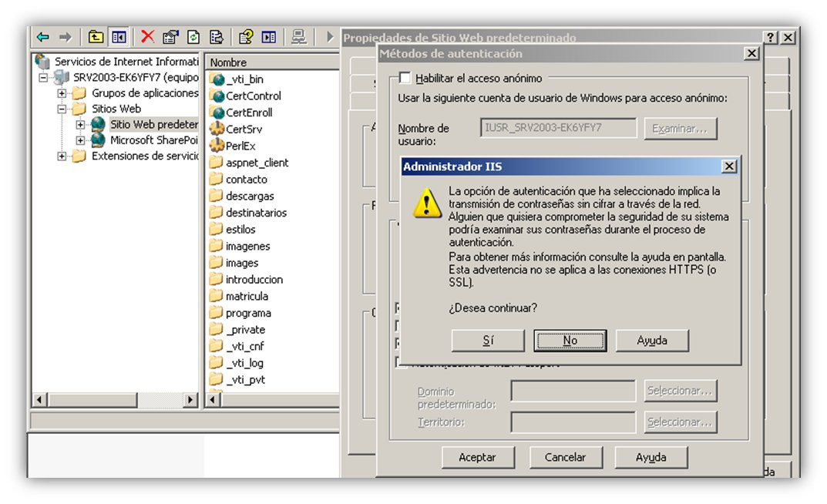
Task: Select the descargas folder in list
Action: tap(250, 196)
